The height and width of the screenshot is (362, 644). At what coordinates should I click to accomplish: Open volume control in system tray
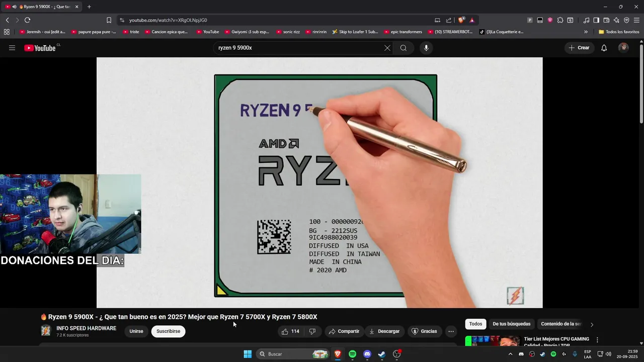pos(608,354)
